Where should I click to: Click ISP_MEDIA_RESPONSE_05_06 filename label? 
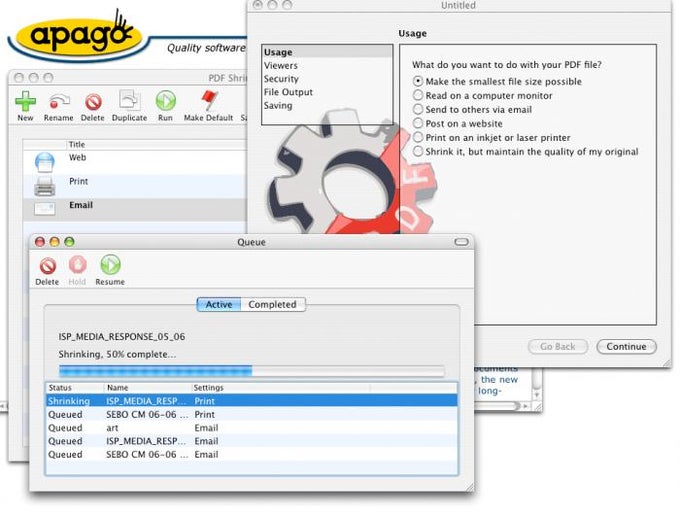click(122, 337)
